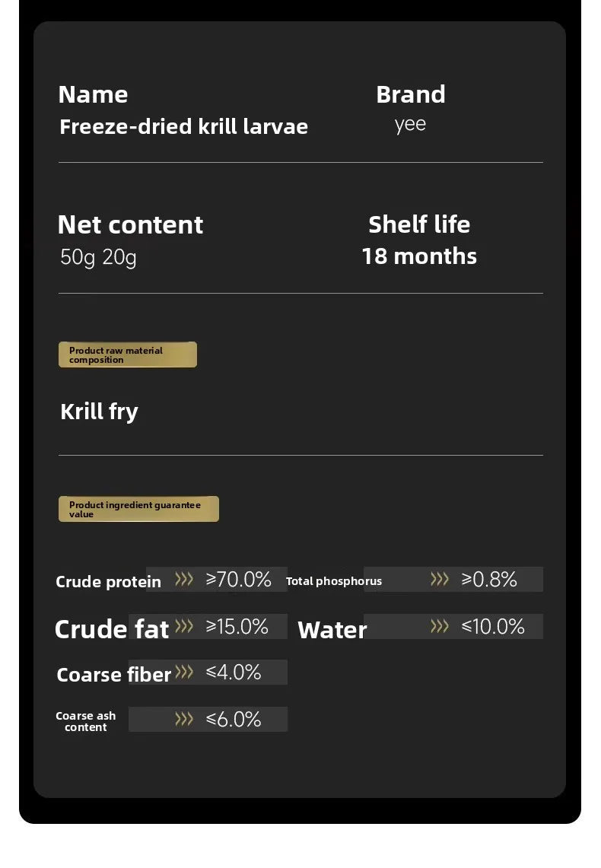The height and width of the screenshot is (868, 601).
Task: Click the Shelf life heading
Action: pos(419,224)
